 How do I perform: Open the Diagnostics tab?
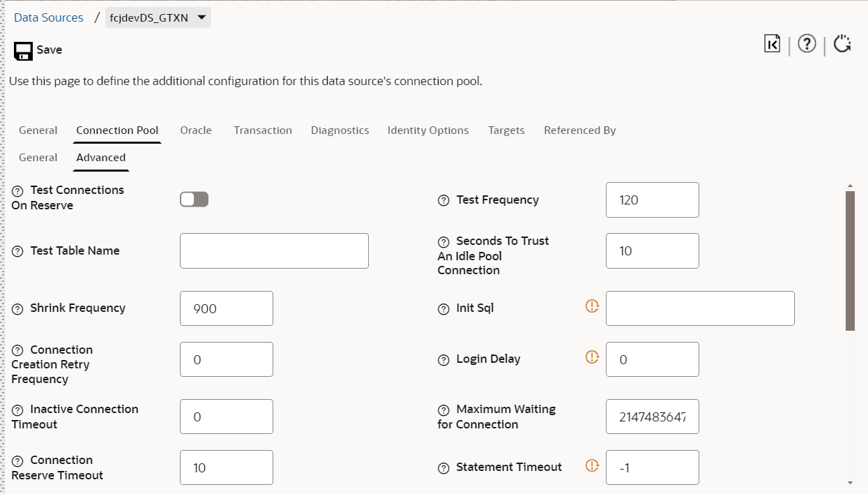[x=340, y=130]
